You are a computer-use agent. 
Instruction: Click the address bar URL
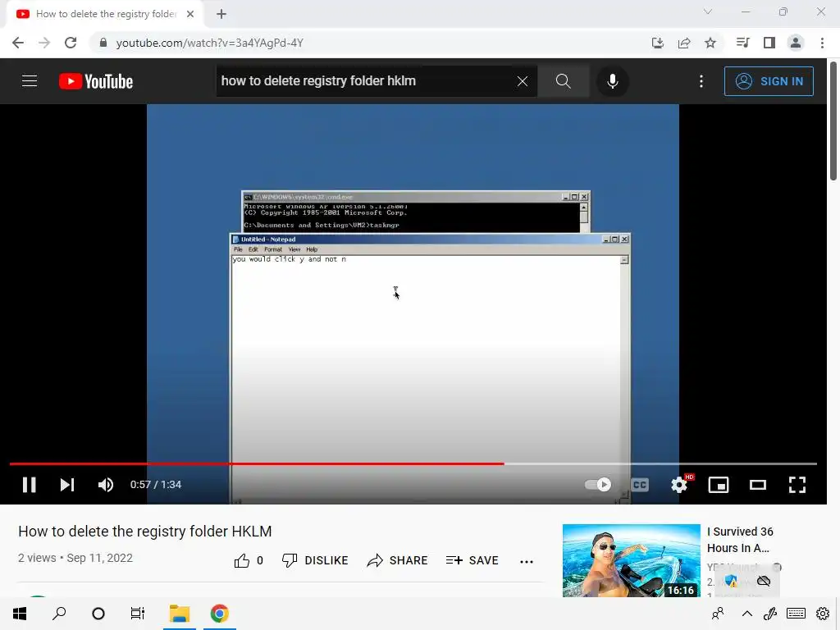(x=209, y=43)
